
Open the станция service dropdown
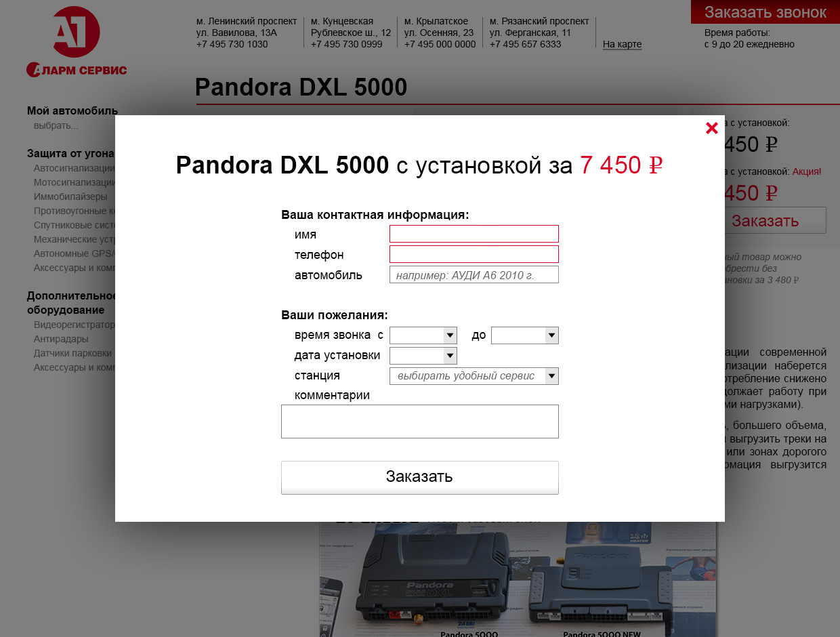coord(474,376)
